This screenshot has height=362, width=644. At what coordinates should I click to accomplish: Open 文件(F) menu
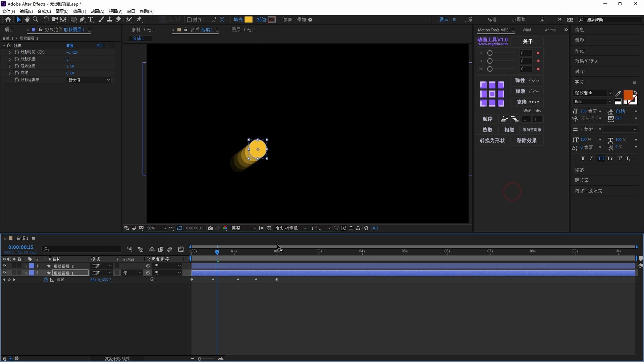[x=9, y=11]
